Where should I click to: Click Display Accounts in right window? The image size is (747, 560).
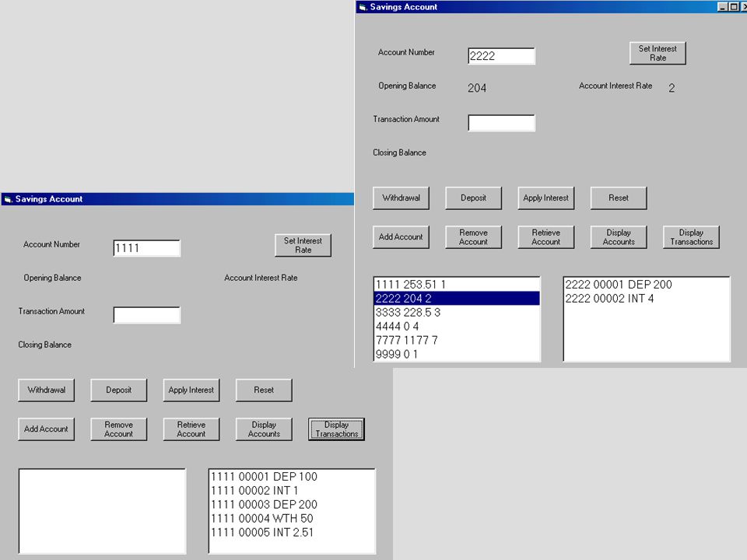pos(619,237)
